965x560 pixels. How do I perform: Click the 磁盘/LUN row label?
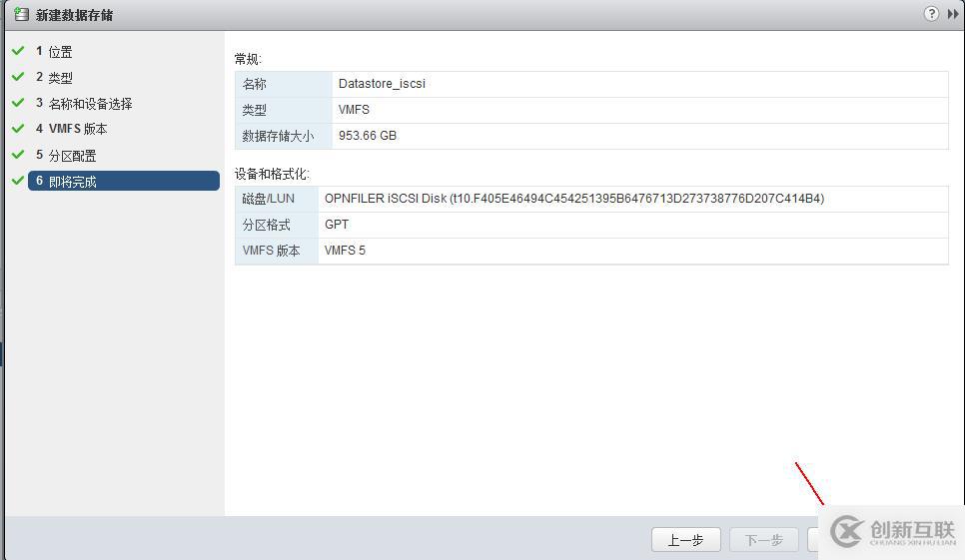tap(269, 199)
